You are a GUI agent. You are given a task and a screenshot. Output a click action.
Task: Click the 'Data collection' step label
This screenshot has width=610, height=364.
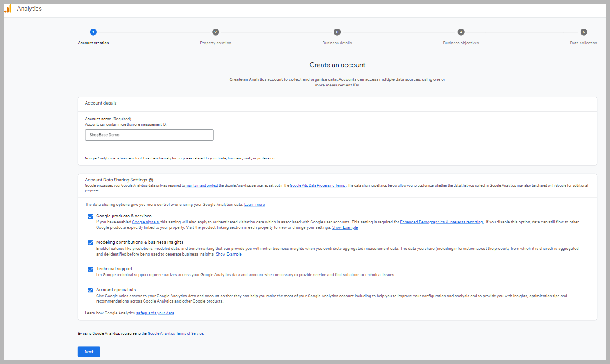584,43
